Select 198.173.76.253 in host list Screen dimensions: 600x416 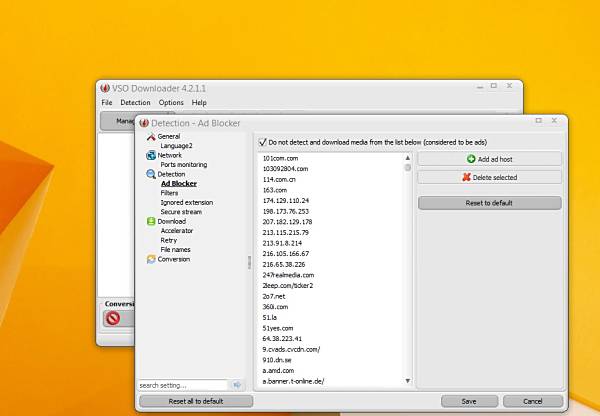pyautogui.click(x=285, y=211)
